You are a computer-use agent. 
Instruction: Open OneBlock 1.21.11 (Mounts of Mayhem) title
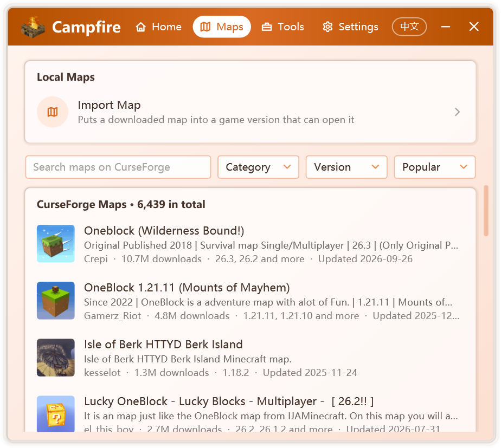187,288
